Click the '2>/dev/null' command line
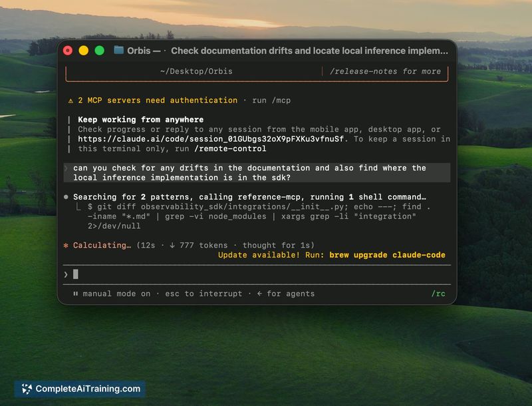 114,226
